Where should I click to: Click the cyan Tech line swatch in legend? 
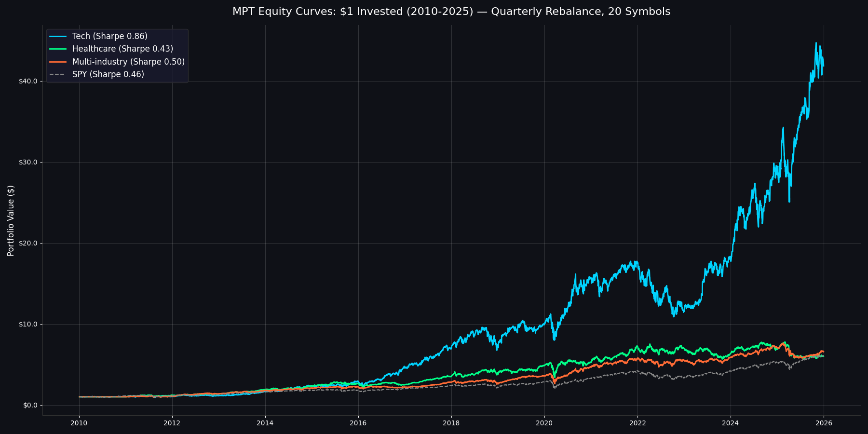click(58, 37)
